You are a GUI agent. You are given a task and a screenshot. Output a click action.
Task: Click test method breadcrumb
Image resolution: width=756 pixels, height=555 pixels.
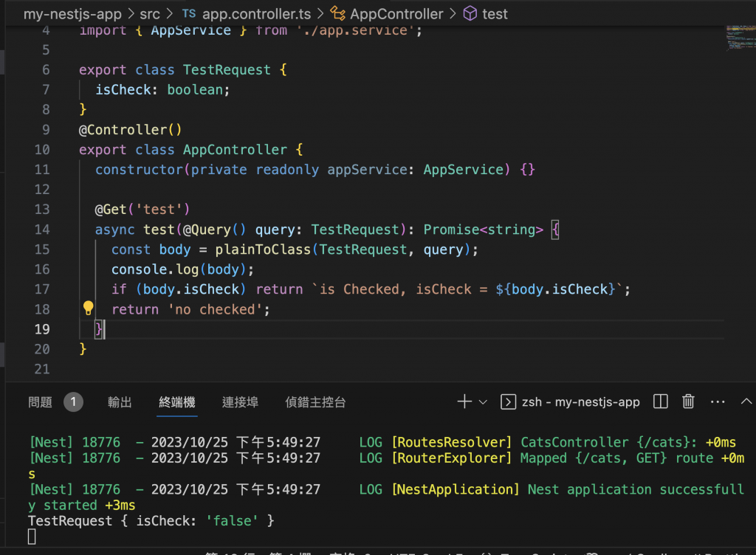pos(495,14)
